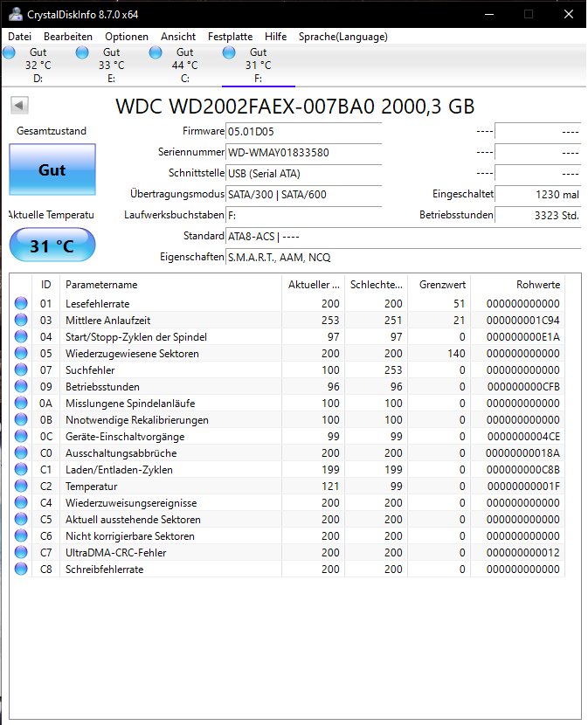Click status orb for Mittlere Anlaufzeit row

click(21, 320)
